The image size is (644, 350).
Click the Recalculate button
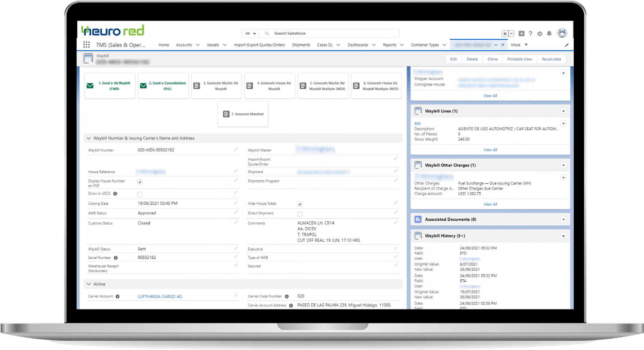click(x=551, y=59)
